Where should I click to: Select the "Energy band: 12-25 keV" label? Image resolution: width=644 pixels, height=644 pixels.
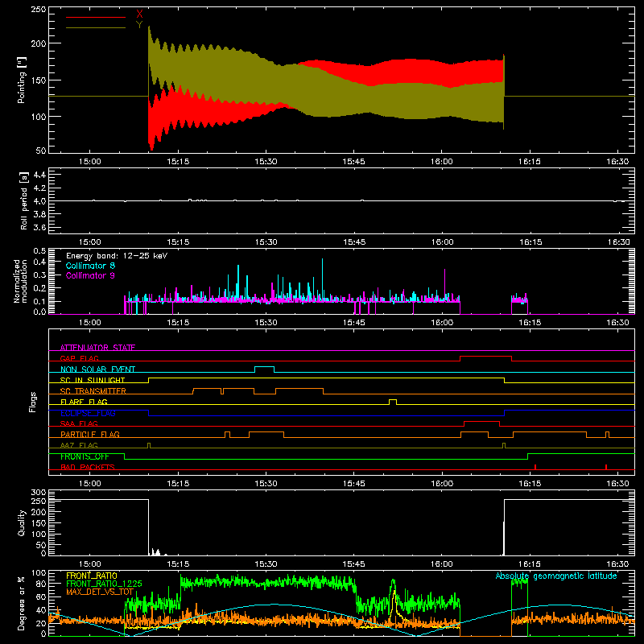click(117, 256)
